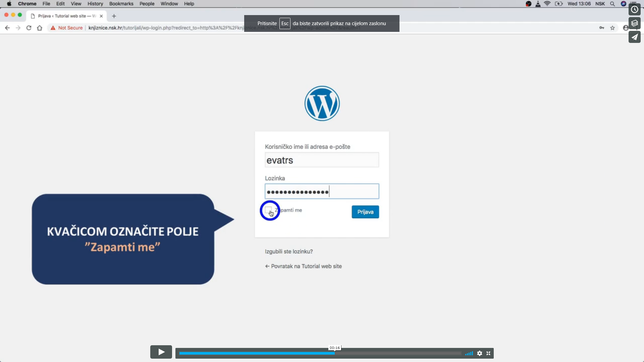Open the People menu
This screenshot has height=362, width=644.
[147, 4]
